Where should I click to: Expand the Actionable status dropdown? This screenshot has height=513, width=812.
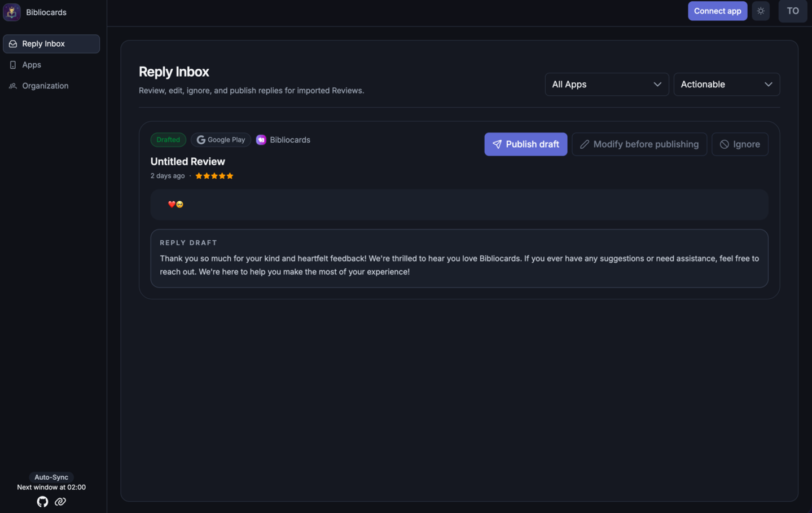tap(726, 84)
